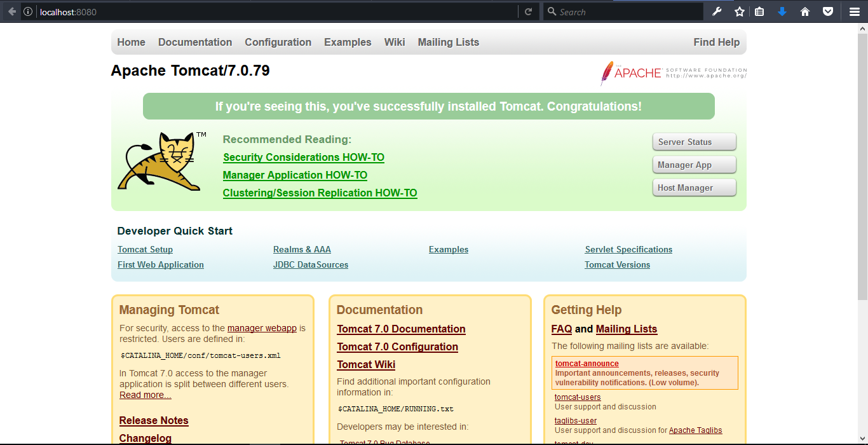
Task: Open Find Help in the navigation bar
Action: [x=717, y=42]
